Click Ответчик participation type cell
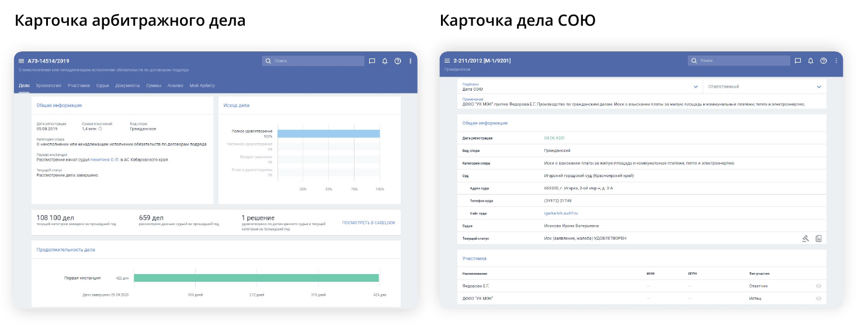Screen dimensions: 868x325 coord(758,286)
